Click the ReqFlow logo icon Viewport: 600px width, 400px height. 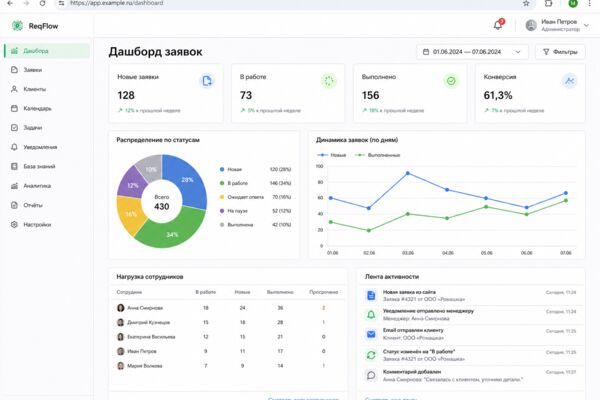click(17, 26)
